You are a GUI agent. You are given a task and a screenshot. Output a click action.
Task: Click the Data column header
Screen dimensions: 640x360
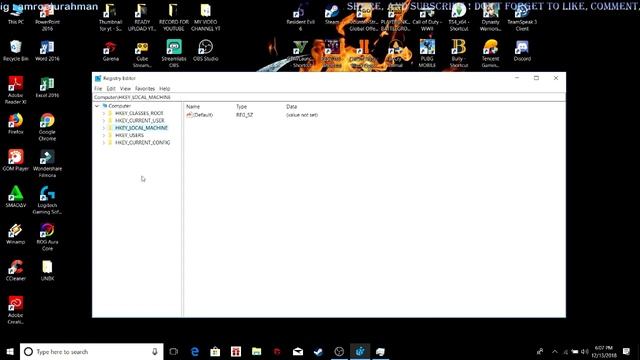291,107
